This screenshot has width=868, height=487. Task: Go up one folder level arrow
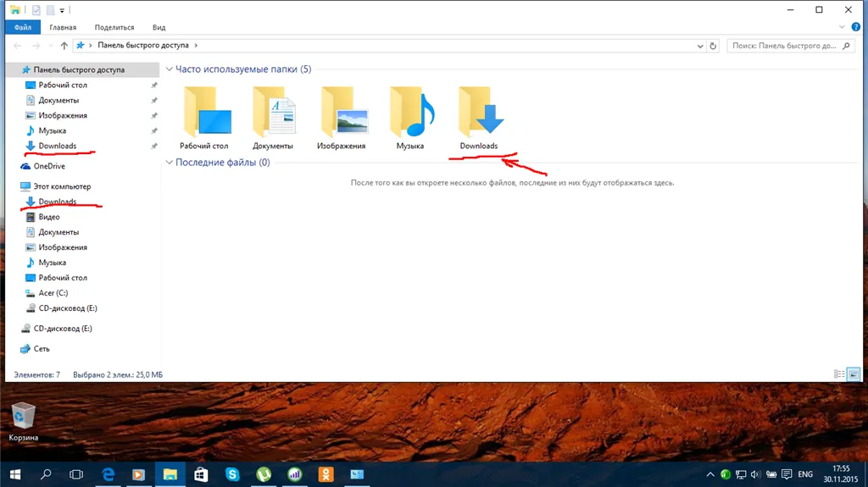tap(64, 46)
